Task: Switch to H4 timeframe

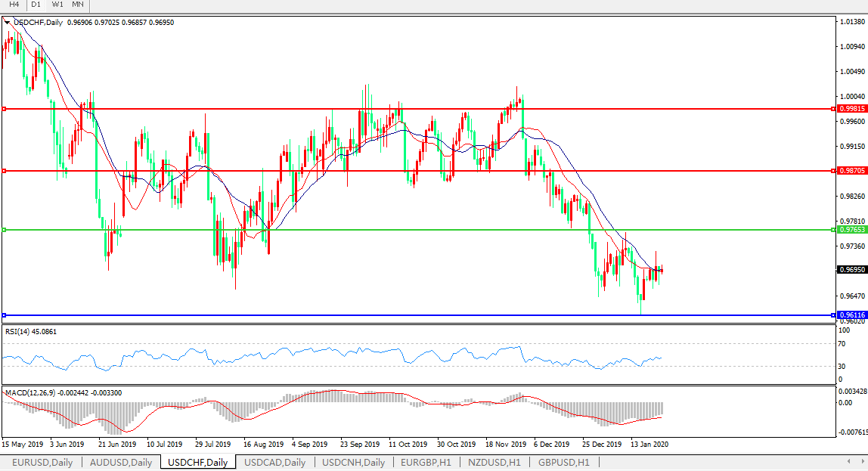Action: click(14, 5)
